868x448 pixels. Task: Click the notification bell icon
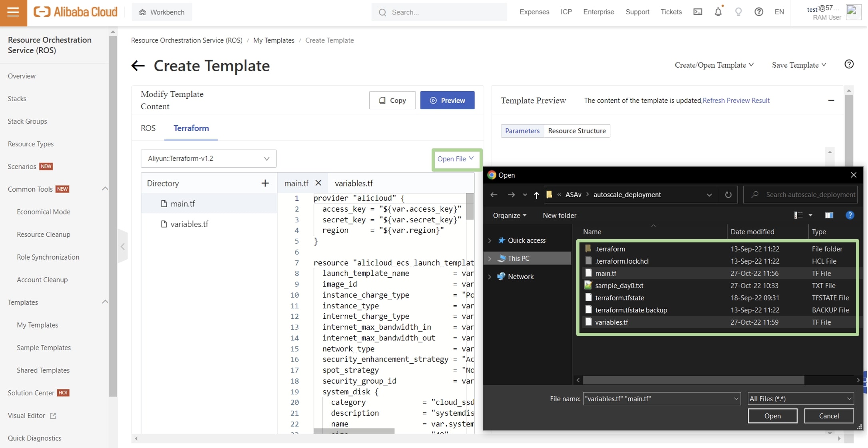[x=718, y=12]
